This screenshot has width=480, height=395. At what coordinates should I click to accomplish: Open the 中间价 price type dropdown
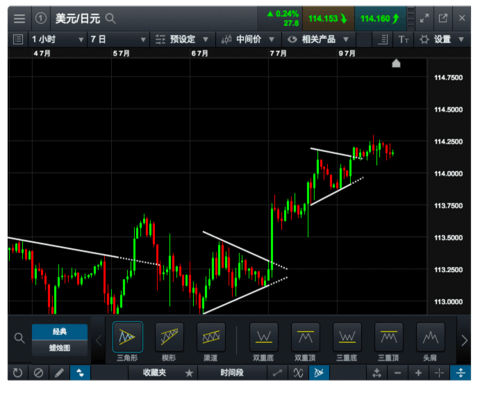point(248,39)
